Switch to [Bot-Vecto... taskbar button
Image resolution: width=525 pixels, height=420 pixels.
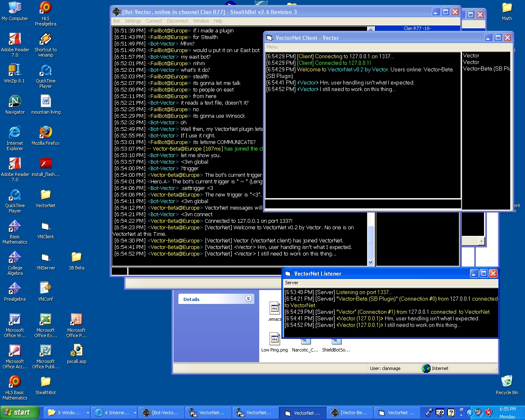pyautogui.click(x=161, y=413)
